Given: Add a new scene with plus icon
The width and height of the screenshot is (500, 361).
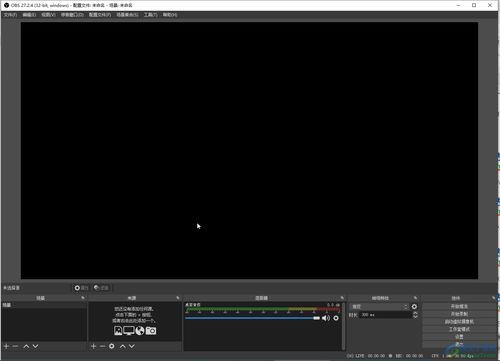Looking at the screenshot, I should 6,346.
